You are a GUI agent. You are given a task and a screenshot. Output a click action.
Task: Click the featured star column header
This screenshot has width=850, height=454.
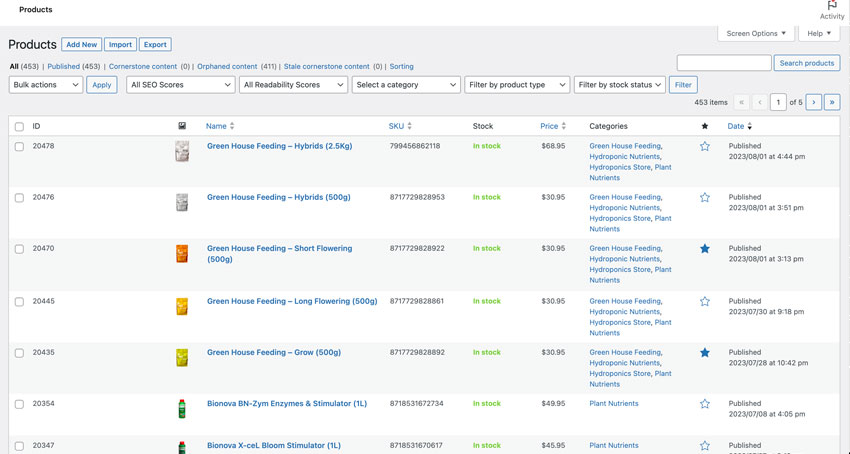705,126
